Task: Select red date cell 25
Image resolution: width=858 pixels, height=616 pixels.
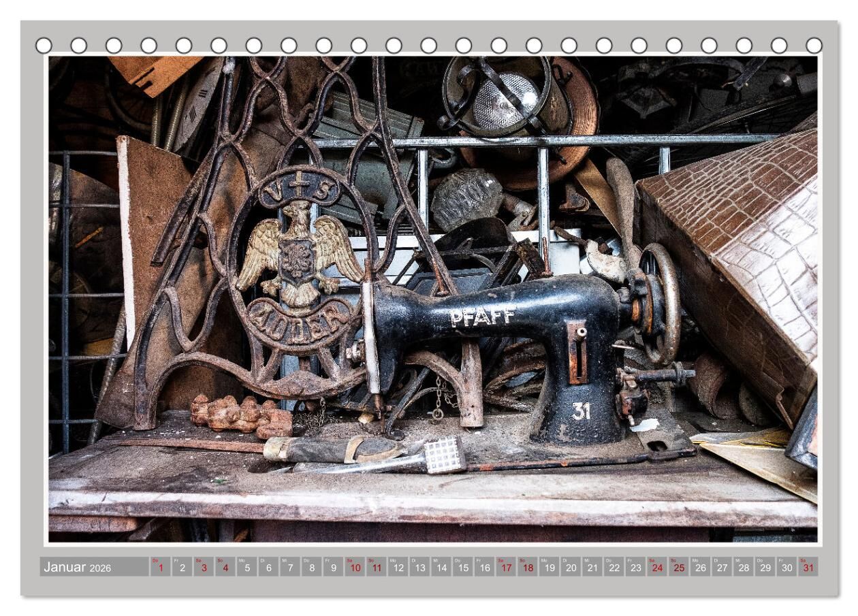Action: pyautogui.click(x=678, y=567)
